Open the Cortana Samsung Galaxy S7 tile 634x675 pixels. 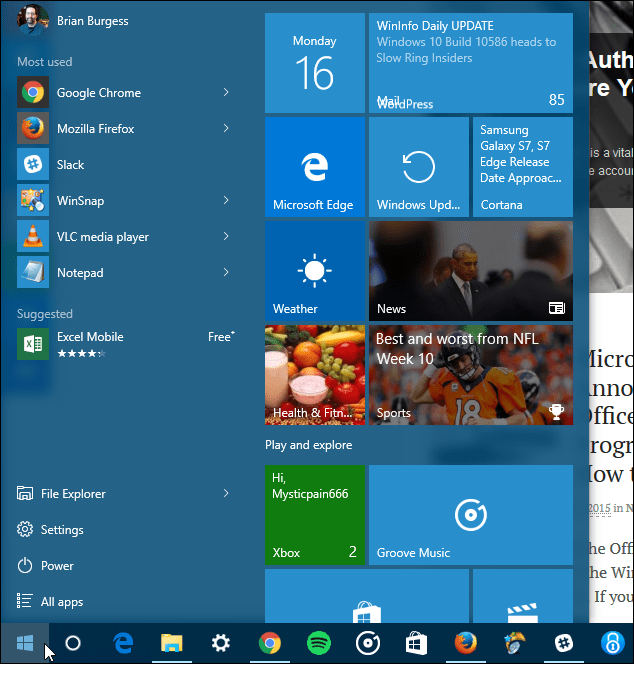[523, 167]
